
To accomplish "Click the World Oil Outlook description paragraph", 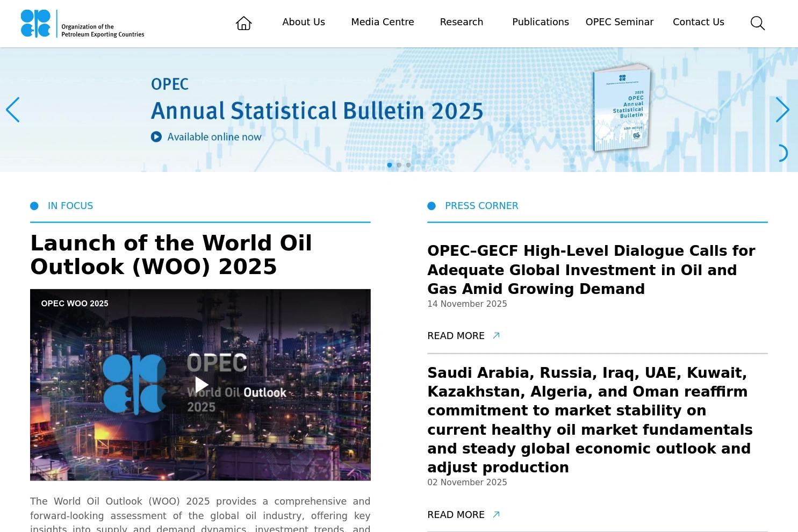I will [x=200, y=514].
